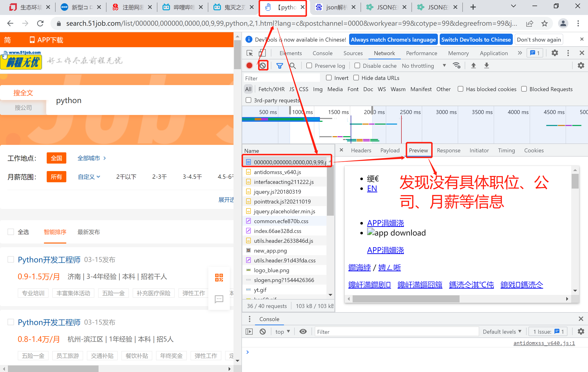Viewport: 588px width, 372px height.
Task: Close the request details pane
Action: [341, 150]
